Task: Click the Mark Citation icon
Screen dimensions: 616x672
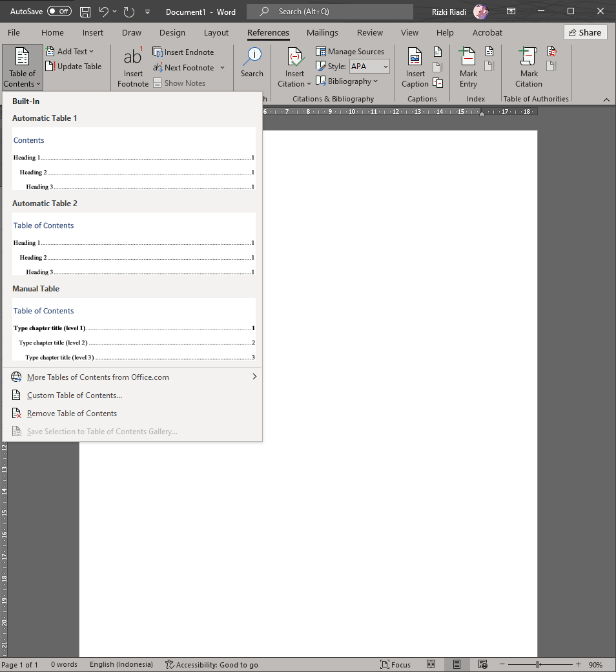Action: 529,67
